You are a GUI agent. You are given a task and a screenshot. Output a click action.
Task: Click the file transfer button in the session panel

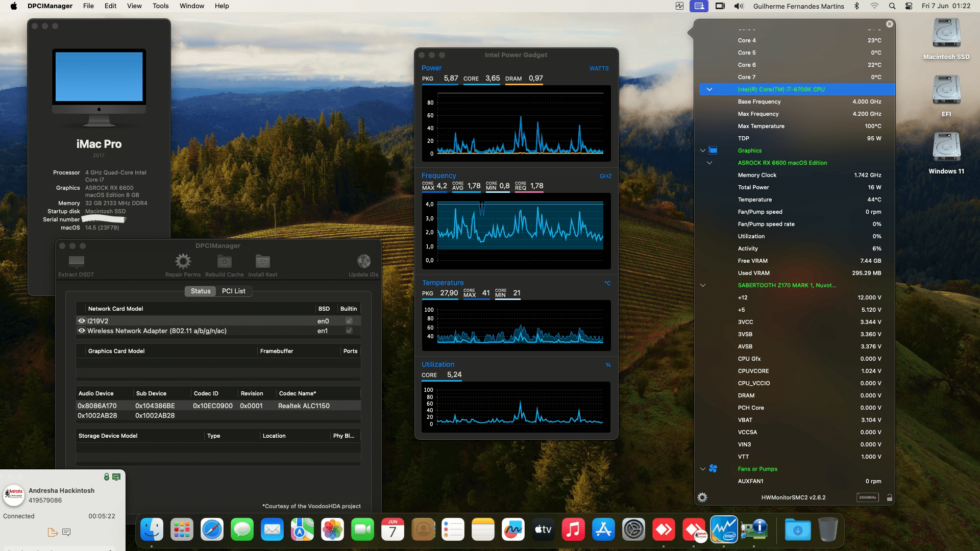(x=53, y=532)
